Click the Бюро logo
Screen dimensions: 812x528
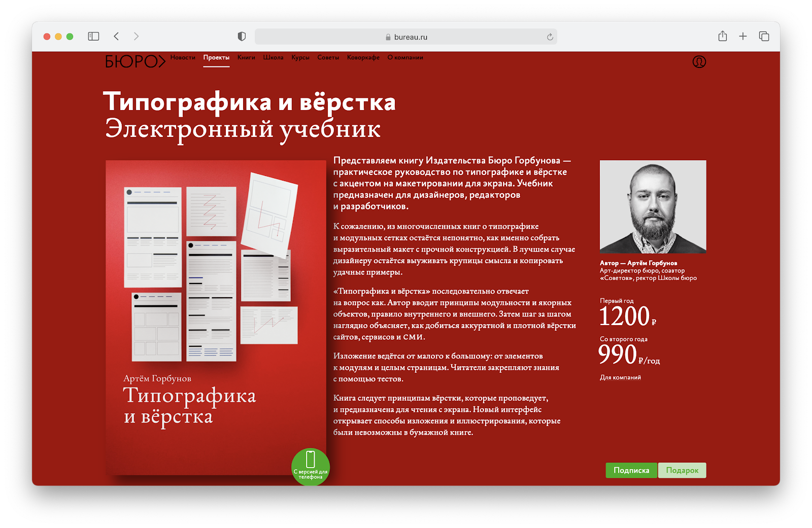(136, 61)
